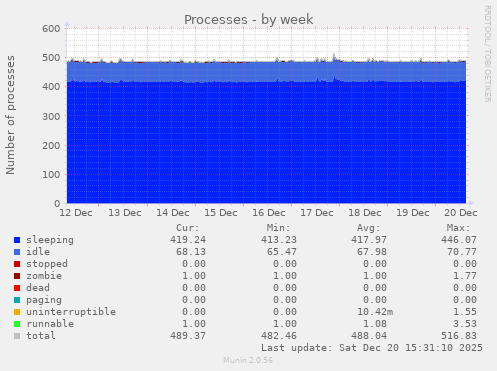Click the '18 Dec' x-axis label

coord(365,213)
